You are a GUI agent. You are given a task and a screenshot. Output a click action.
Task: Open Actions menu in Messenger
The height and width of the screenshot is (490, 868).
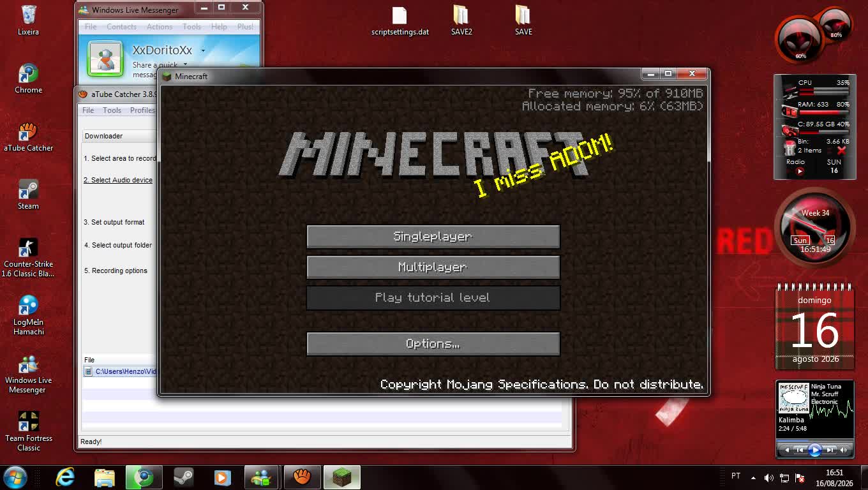tap(160, 27)
